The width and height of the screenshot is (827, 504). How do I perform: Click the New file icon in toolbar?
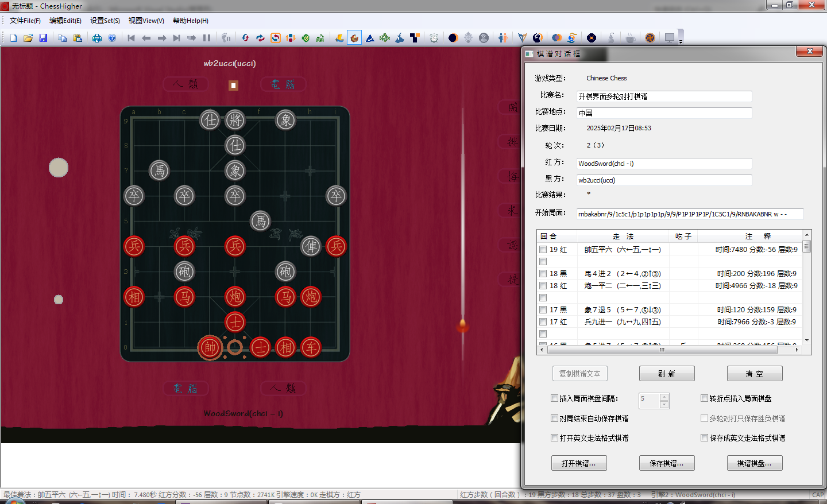click(13, 38)
